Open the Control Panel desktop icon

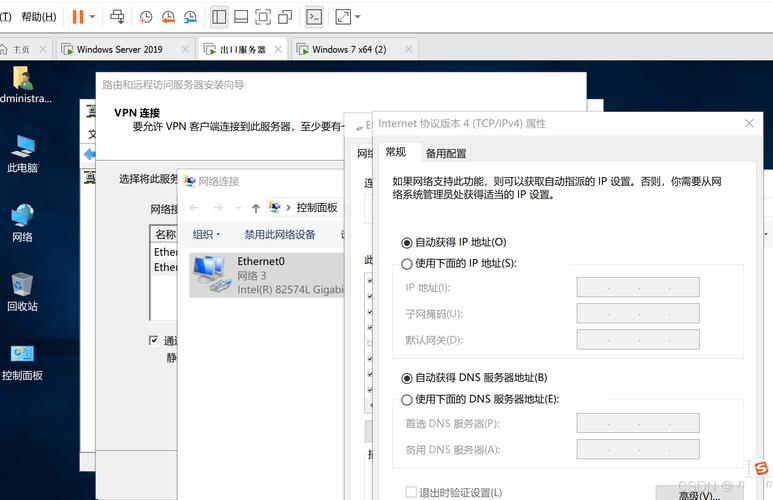coord(22,360)
